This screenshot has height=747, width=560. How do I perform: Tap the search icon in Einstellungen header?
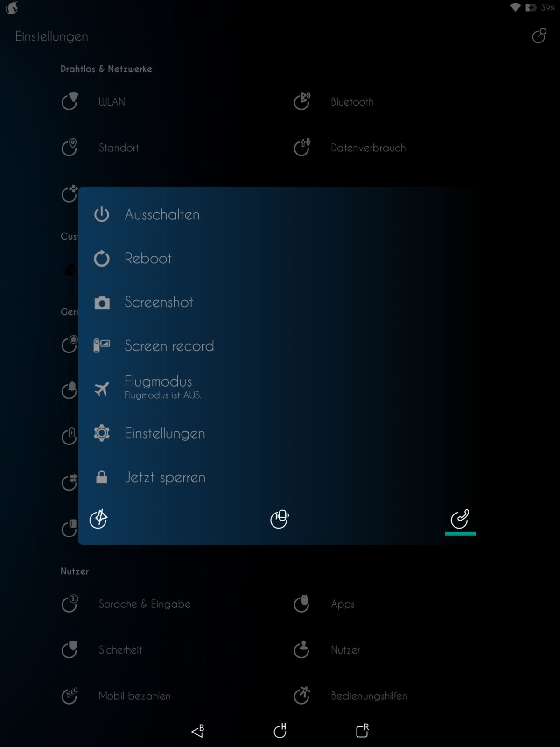[539, 36]
